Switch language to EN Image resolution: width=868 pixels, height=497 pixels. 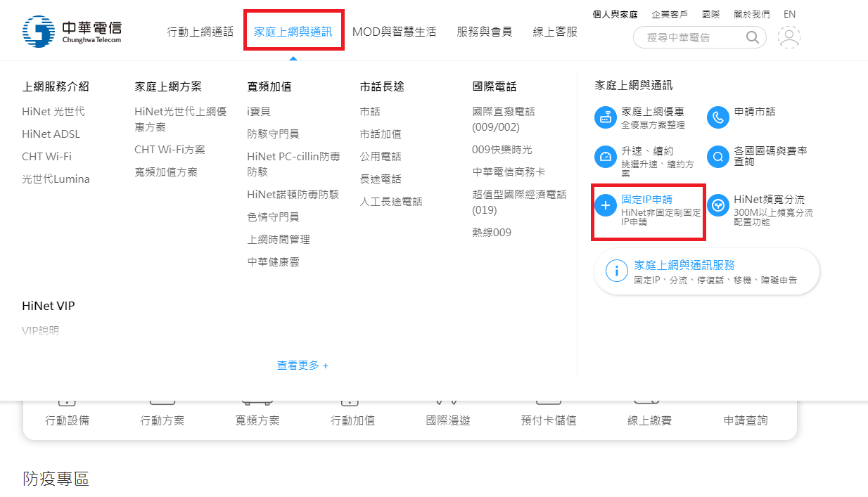point(789,14)
